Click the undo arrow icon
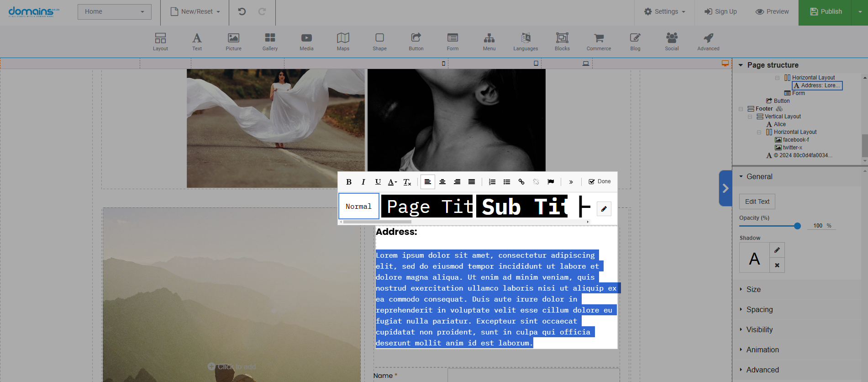The width and height of the screenshot is (868, 382). click(x=242, y=11)
